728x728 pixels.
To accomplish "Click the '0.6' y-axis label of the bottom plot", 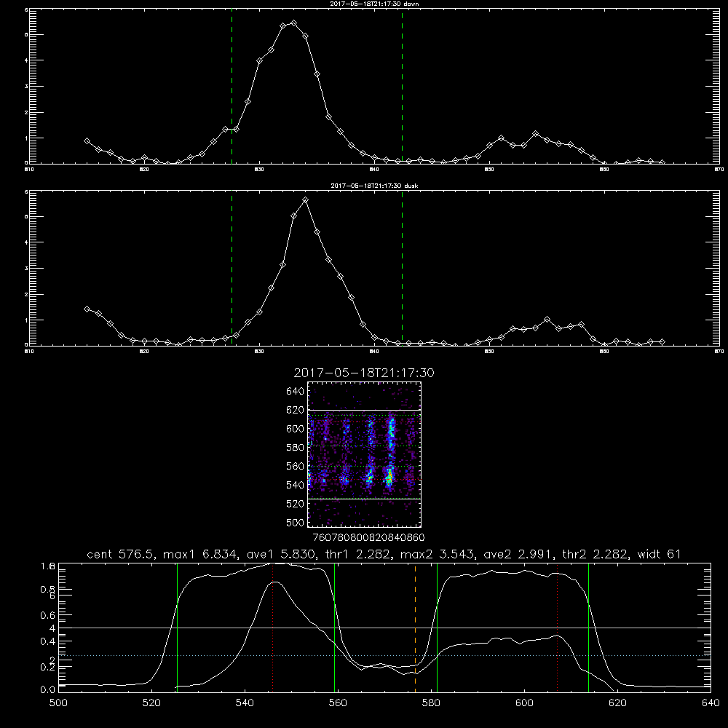I will tap(48, 615).
